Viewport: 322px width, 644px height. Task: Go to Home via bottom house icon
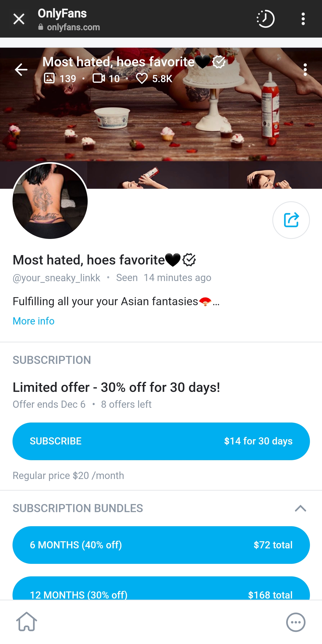tap(26, 622)
